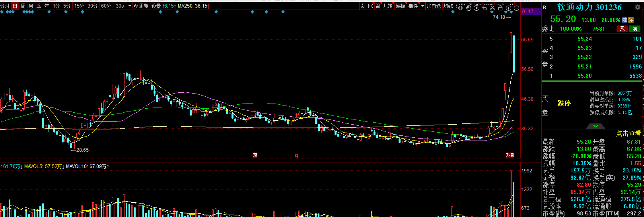Select the hand pan tool icon

tap(469, 7)
